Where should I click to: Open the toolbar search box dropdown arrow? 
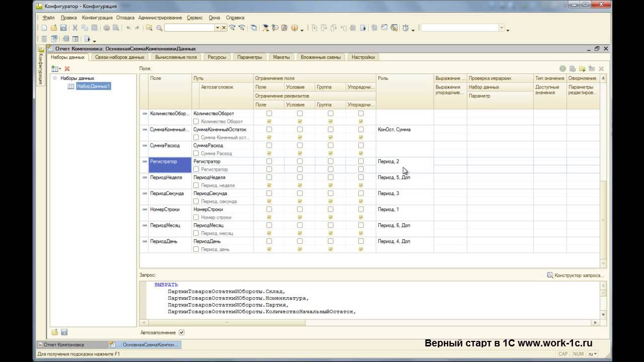(x=218, y=28)
